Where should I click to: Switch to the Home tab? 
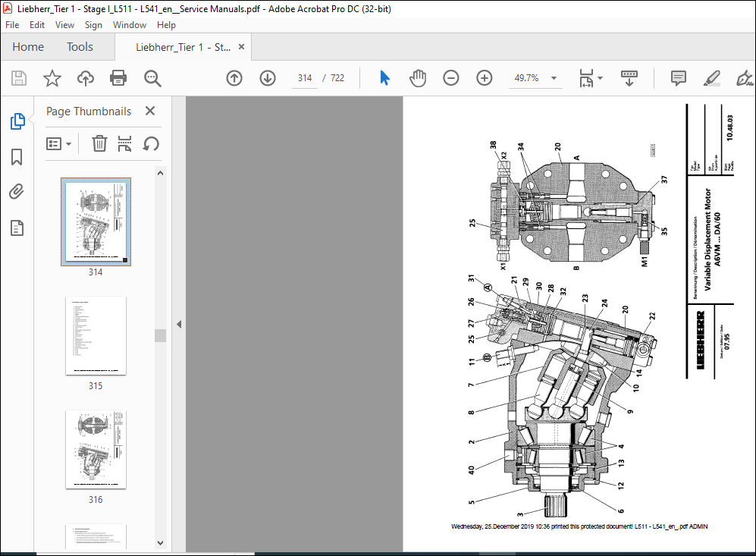(x=28, y=47)
